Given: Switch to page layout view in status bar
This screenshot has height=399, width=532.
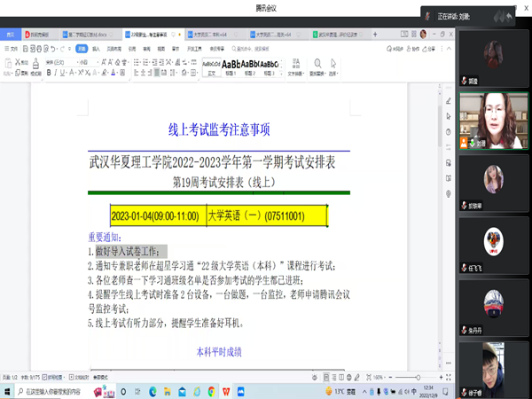Looking at the screenshot, I should pyautogui.click(x=326, y=378).
